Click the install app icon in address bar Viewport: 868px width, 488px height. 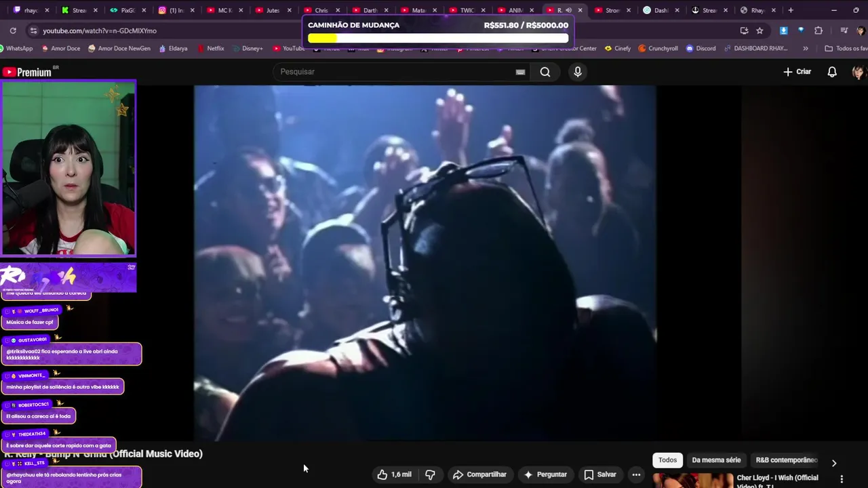point(744,30)
